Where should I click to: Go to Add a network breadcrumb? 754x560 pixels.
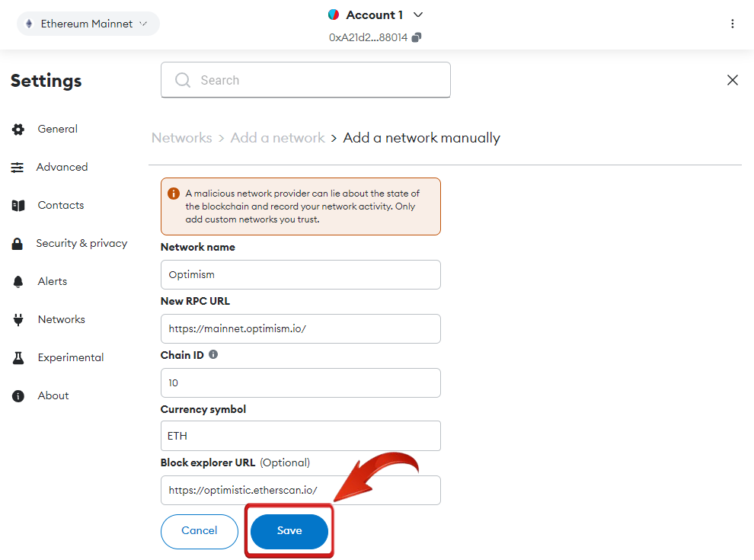(277, 138)
